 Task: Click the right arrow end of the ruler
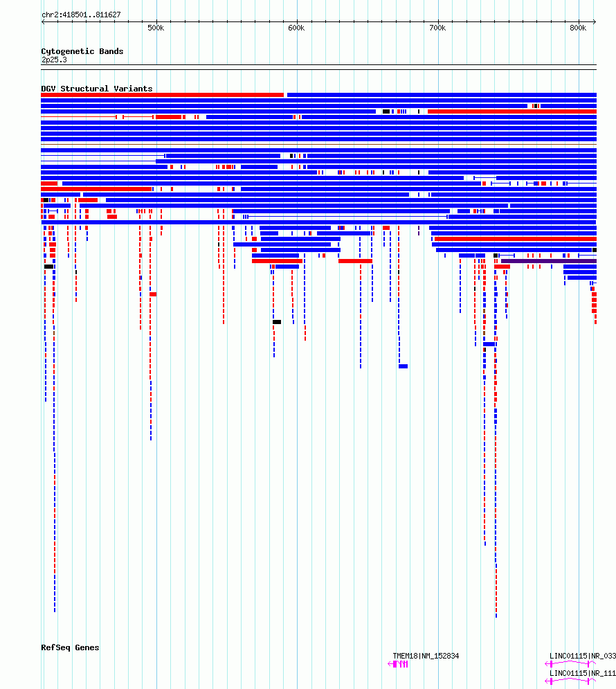pos(595,21)
